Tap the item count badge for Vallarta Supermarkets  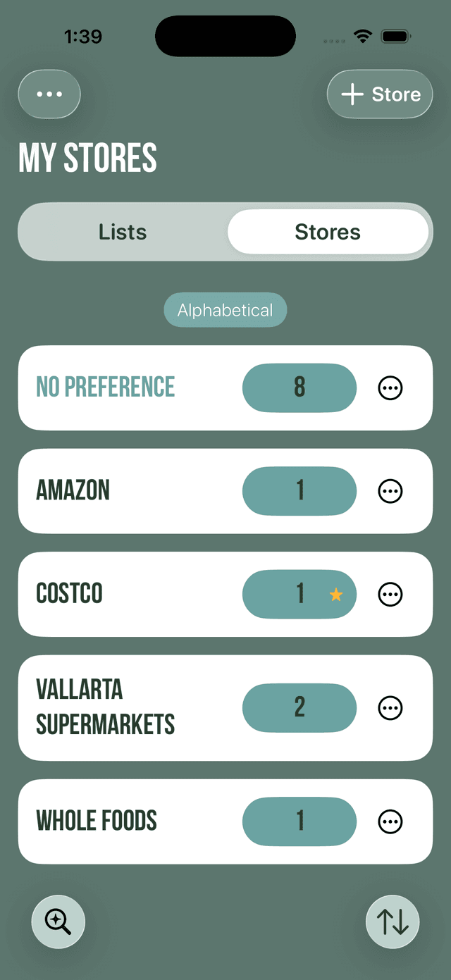299,708
